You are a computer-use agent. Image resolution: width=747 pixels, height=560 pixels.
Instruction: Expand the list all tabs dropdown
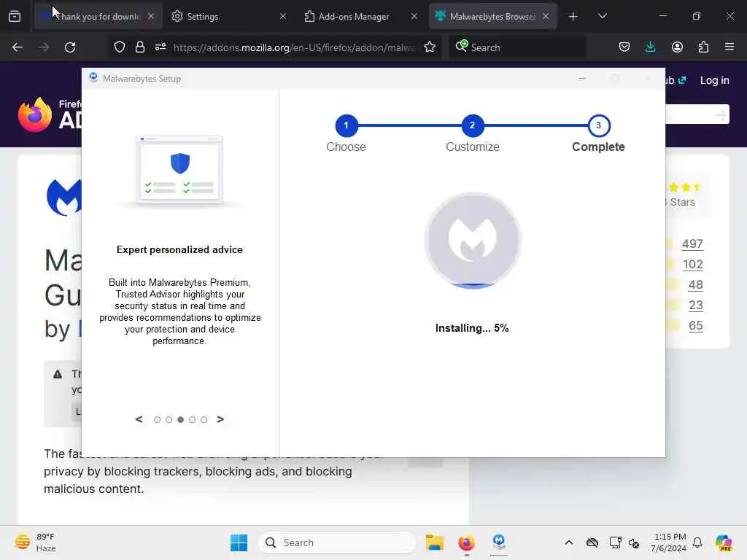[x=603, y=16]
